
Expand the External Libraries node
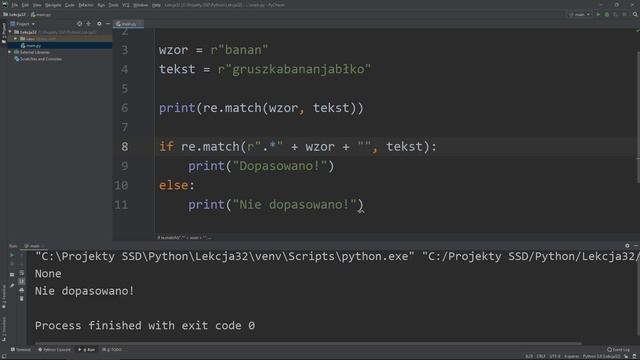(9, 52)
